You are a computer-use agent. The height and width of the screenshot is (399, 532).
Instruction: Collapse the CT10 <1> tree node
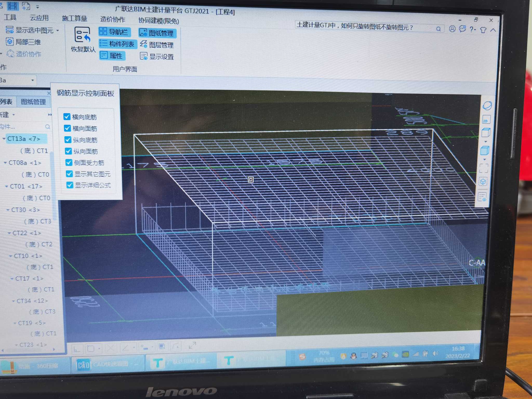(10, 256)
